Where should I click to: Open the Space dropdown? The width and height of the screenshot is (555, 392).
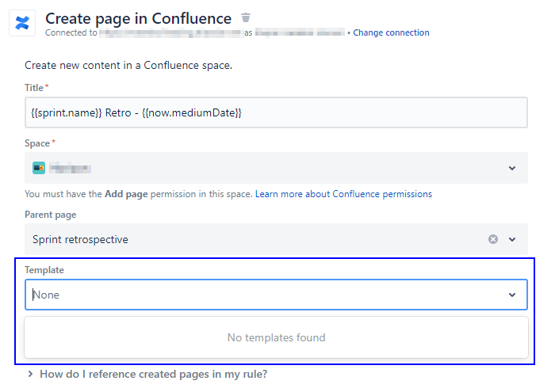point(276,168)
